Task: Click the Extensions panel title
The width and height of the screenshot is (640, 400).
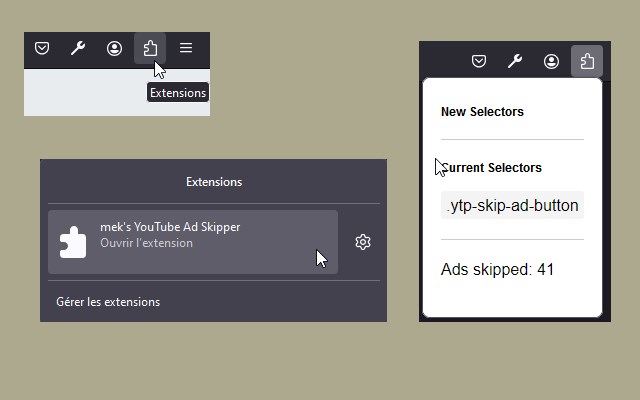Action: pyautogui.click(x=214, y=182)
